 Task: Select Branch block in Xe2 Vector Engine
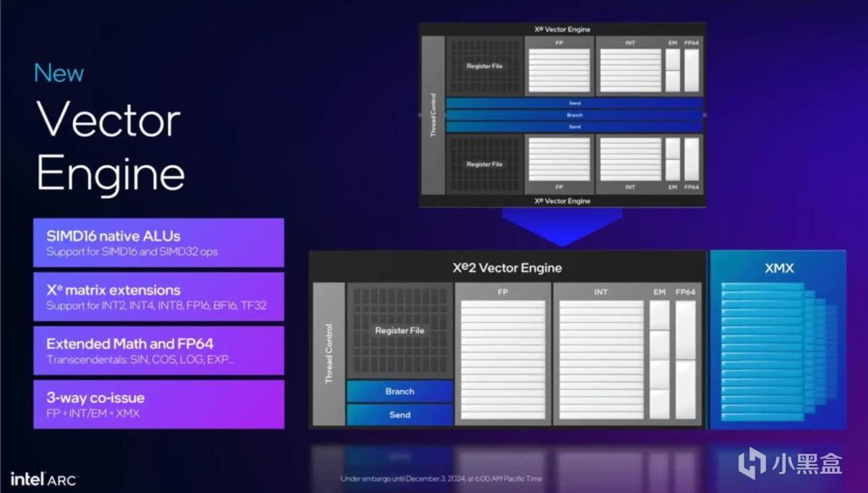399,391
